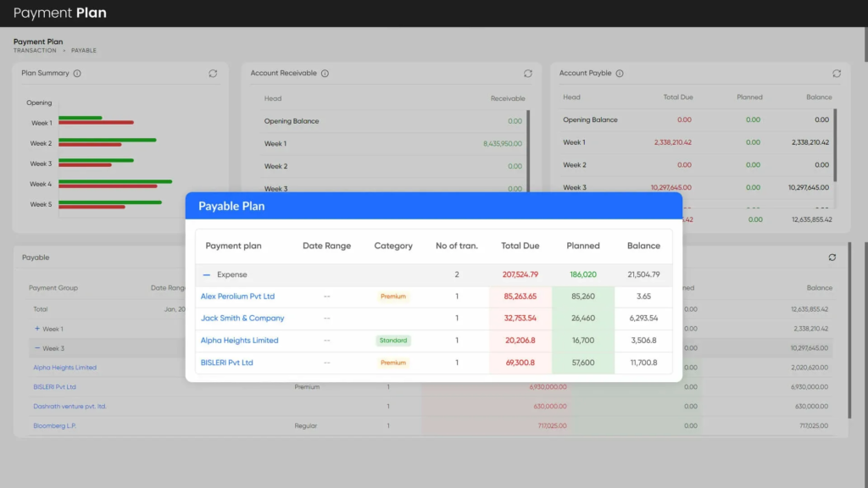Click Week 1 total due 2,338,210.42
Viewport: 868px width, 488px height.
672,142
